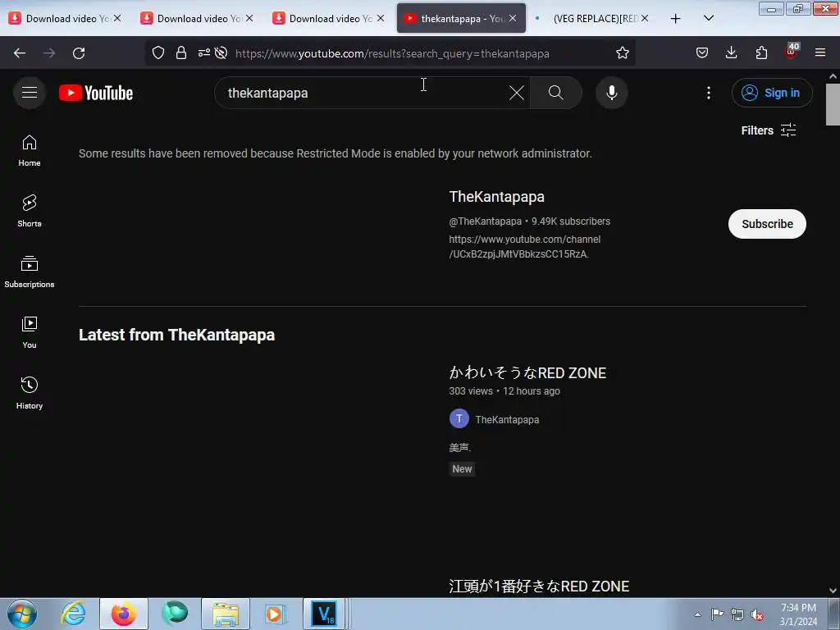Switch to the second Download video tab
This screenshot has height=630, width=840.
click(x=195, y=19)
